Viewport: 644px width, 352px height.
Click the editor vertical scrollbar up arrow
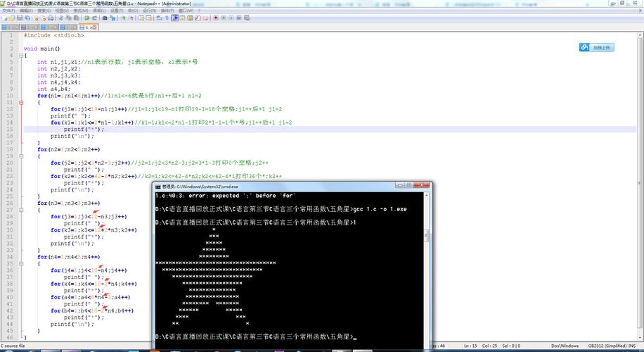(640, 36)
